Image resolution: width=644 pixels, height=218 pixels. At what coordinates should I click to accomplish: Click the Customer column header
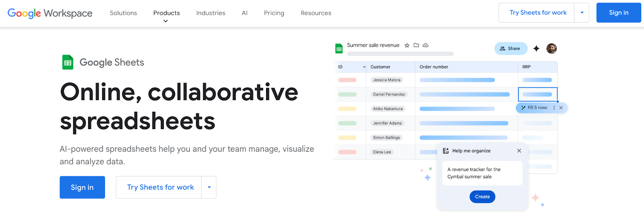(x=380, y=67)
